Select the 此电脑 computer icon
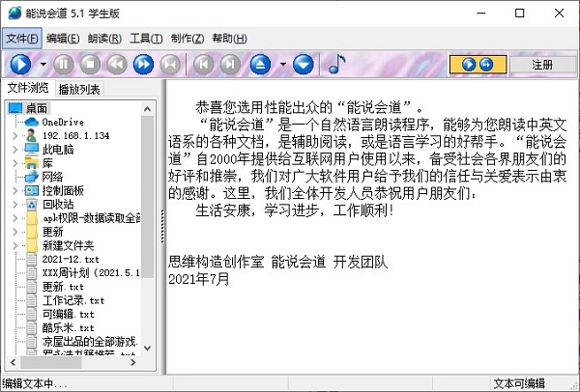 pos(32,150)
